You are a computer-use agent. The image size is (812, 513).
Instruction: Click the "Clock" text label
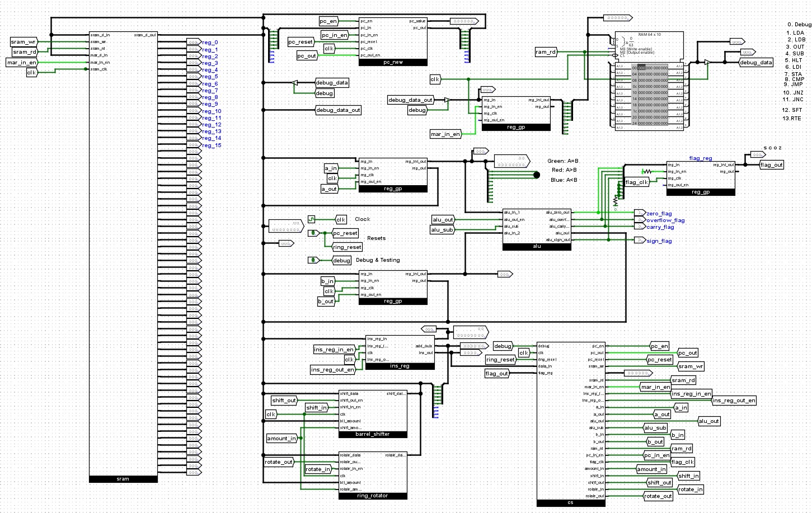pyautogui.click(x=362, y=219)
